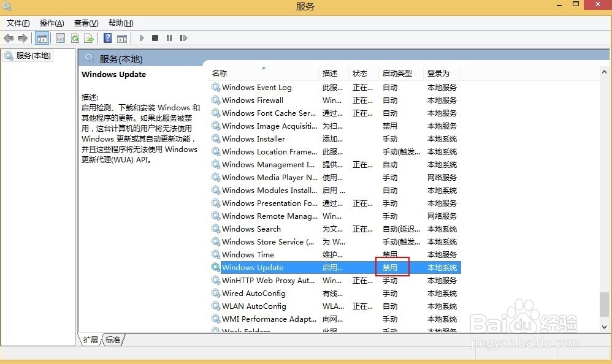Select WMI Performance Adapter service

[x=335, y=319]
